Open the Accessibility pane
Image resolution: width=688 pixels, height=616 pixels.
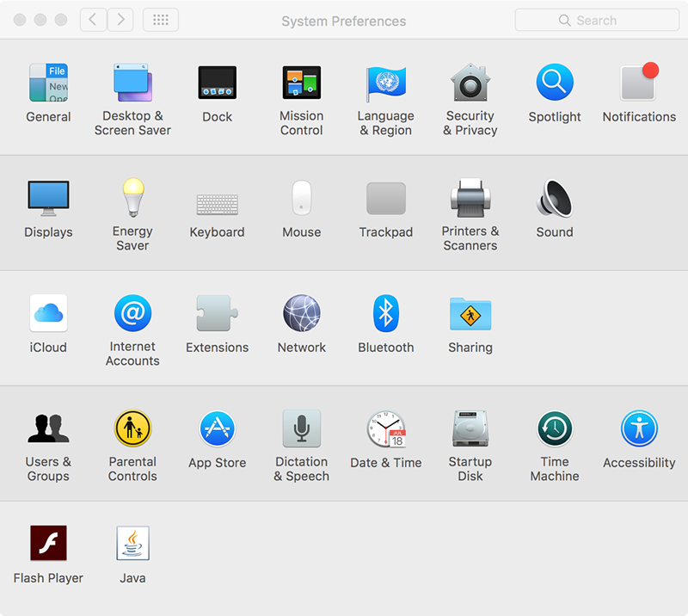click(639, 429)
